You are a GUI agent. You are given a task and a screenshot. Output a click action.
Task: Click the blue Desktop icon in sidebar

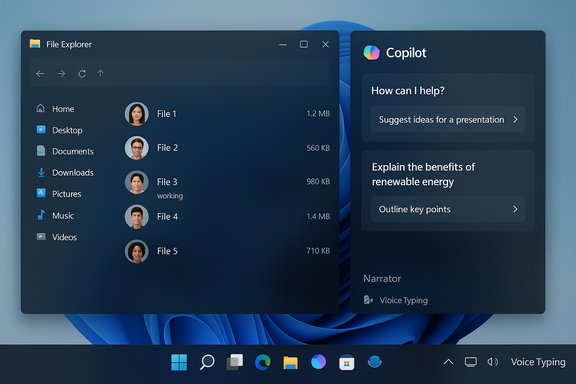41,129
